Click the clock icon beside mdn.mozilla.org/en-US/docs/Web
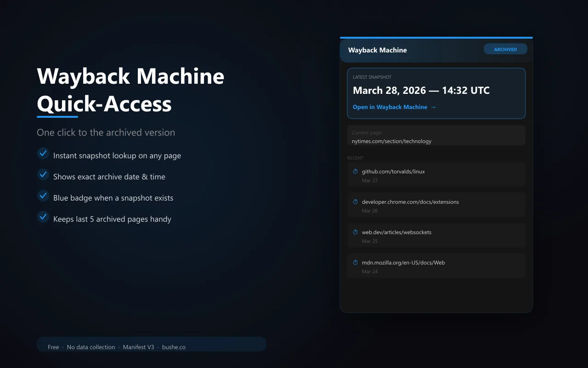Viewport: 588px width, 368px height. (x=355, y=263)
